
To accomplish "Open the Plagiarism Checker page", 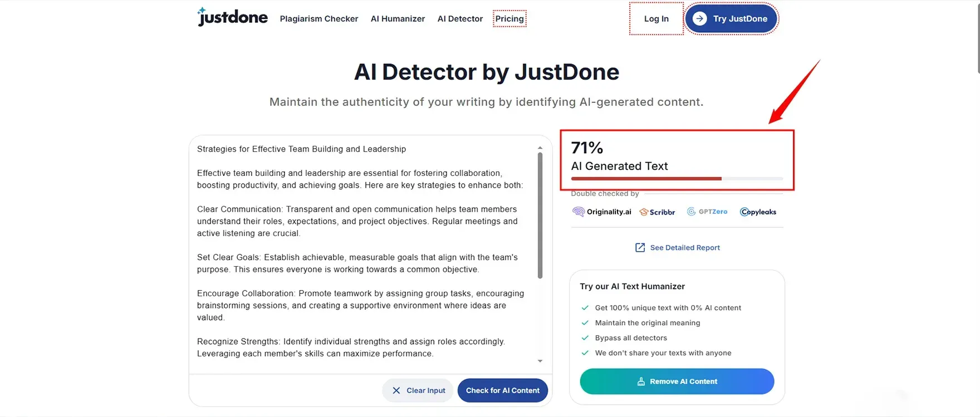I will 319,19.
